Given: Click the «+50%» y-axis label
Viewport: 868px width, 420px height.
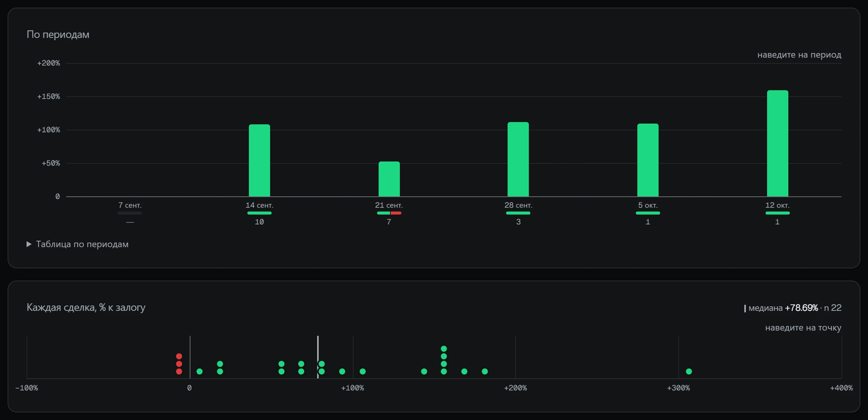Looking at the screenshot, I should [x=51, y=163].
